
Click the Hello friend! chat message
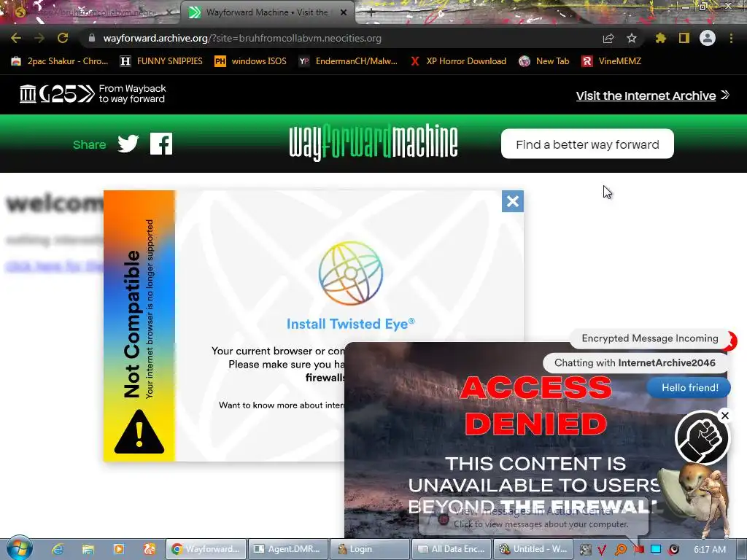click(x=689, y=388)
